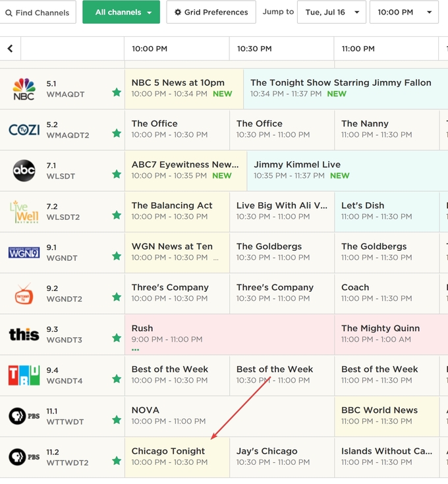
Task: Open Live Big With Ali V... listing
Action: coord(282,212)
